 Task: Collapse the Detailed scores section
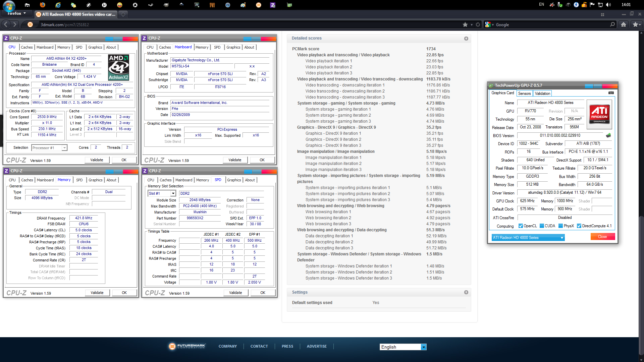pos(466,39)
